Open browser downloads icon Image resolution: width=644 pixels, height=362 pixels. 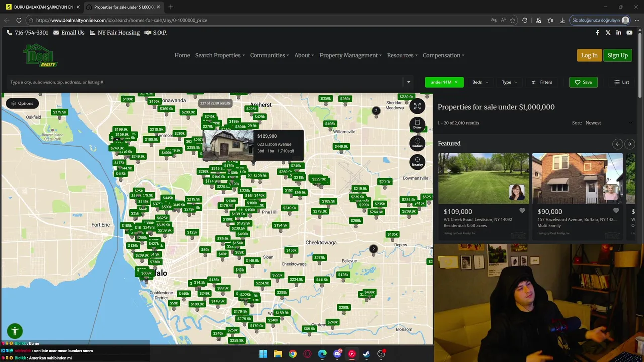[x=562, y=20]
